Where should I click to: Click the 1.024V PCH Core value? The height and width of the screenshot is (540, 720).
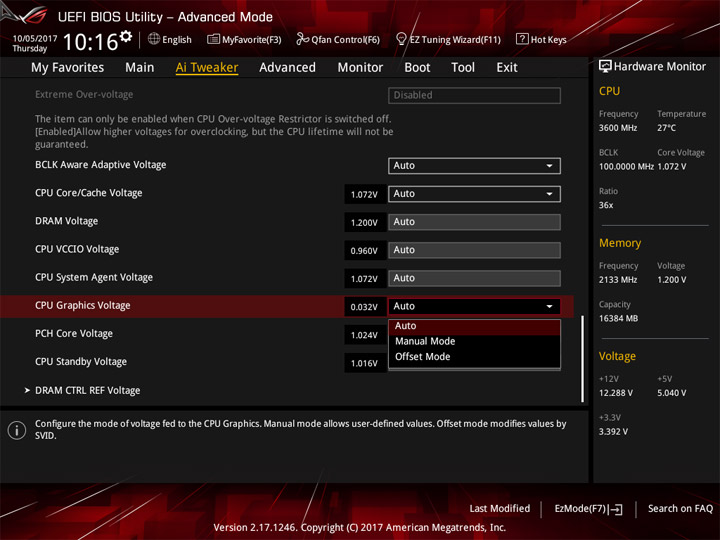(365, 335)
